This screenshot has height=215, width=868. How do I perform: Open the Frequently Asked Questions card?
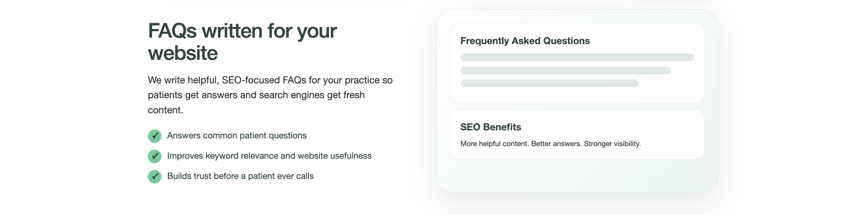577,63
